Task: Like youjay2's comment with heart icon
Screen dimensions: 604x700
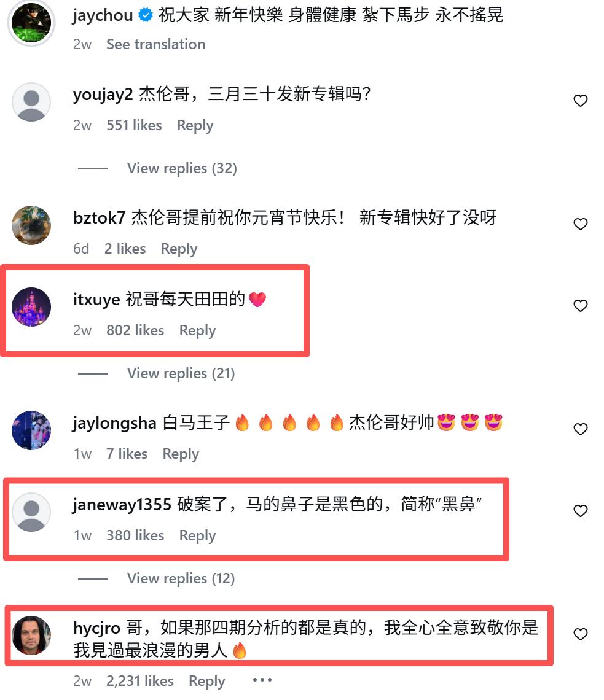Action: (580, 101)
